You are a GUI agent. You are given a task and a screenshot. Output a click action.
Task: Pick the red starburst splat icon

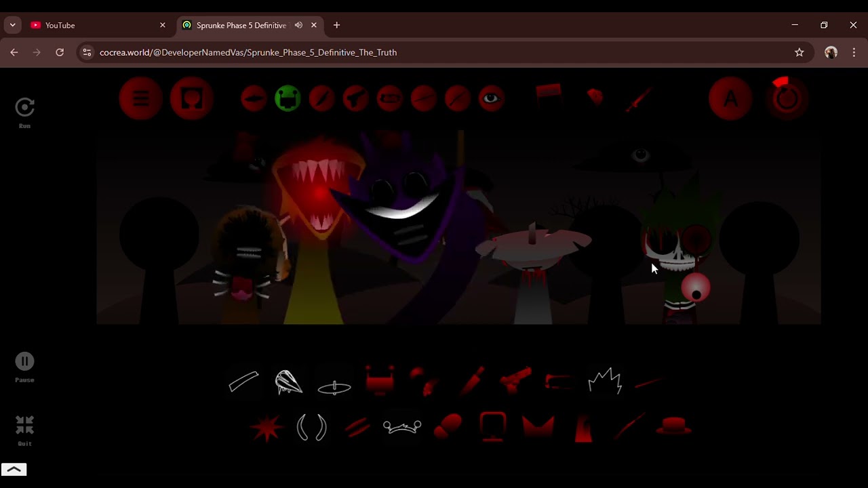(267, 428)
